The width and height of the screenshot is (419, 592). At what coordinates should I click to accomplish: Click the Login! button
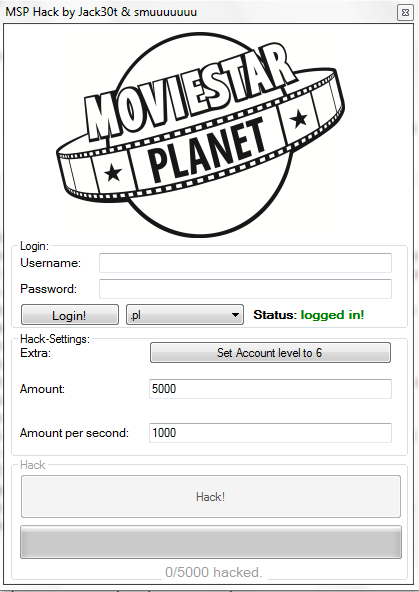click(x=70, y=315)
